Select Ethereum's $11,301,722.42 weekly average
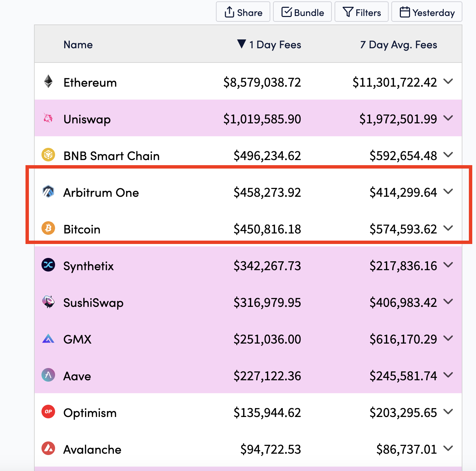 point(395,83)
